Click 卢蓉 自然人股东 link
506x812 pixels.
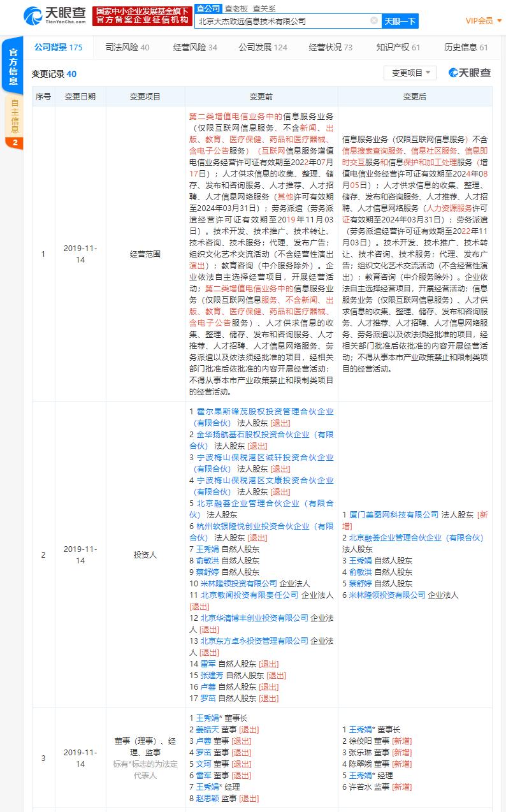[208, 686]
